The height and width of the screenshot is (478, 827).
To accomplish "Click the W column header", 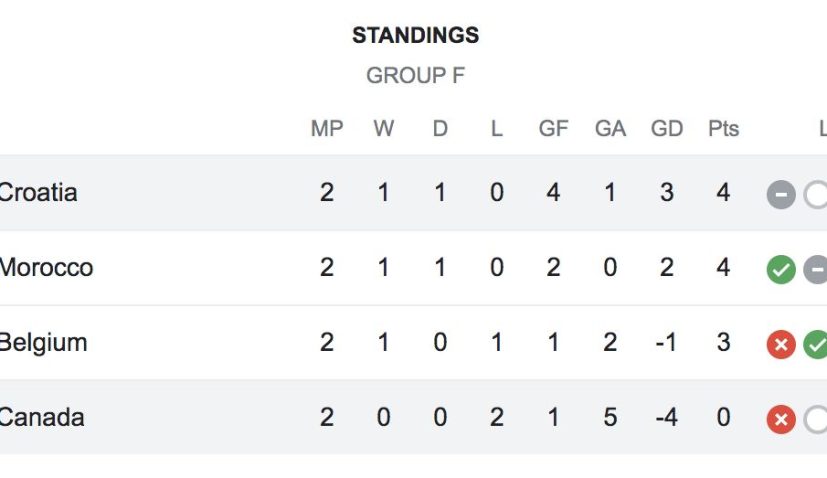I will [x=383, y=129].
